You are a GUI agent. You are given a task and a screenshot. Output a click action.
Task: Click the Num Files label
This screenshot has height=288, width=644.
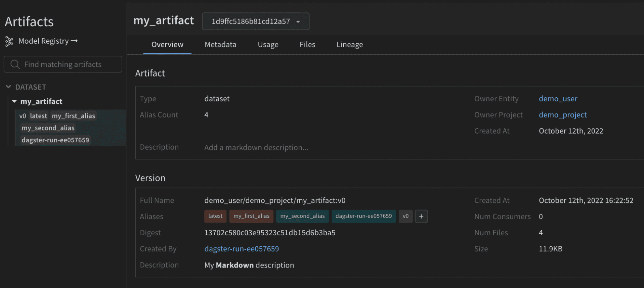491,233
